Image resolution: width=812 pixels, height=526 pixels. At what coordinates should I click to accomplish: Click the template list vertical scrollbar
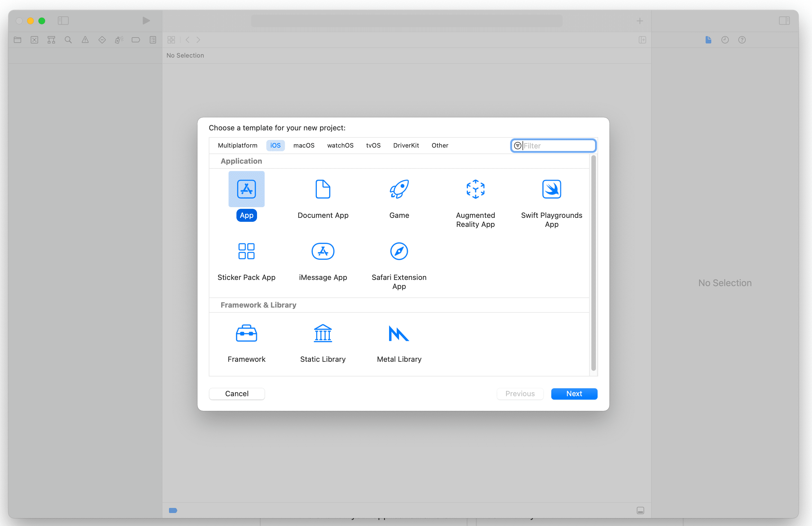point(593,263)
